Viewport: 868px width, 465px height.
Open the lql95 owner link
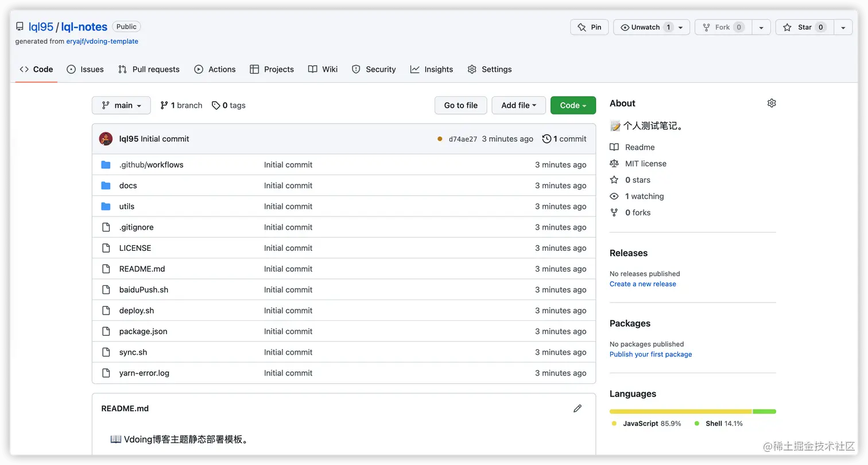point(41,27)
